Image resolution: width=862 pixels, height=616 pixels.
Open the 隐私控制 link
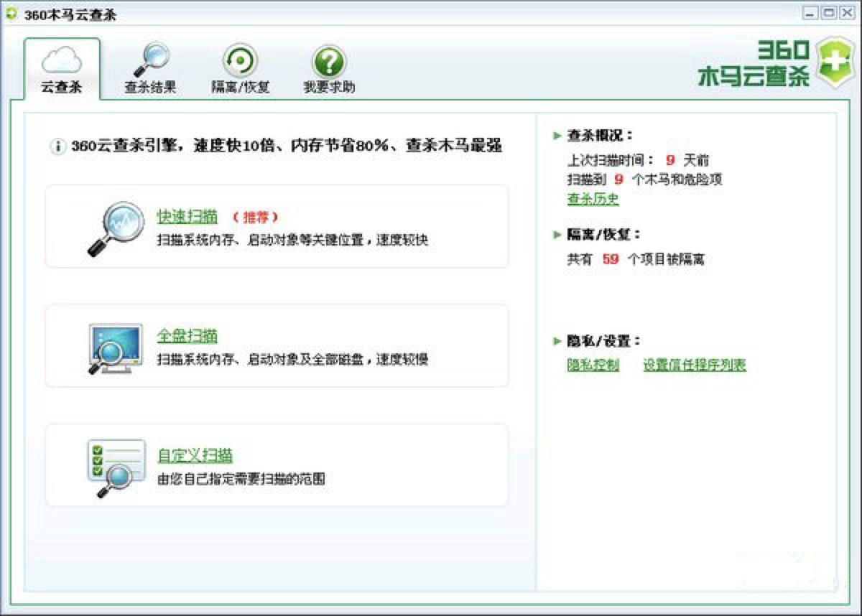click(593, 365)
